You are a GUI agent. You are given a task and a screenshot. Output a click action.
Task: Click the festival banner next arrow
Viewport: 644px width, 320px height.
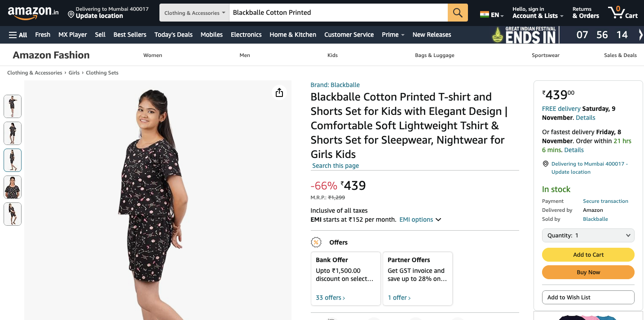coord(640,35)
